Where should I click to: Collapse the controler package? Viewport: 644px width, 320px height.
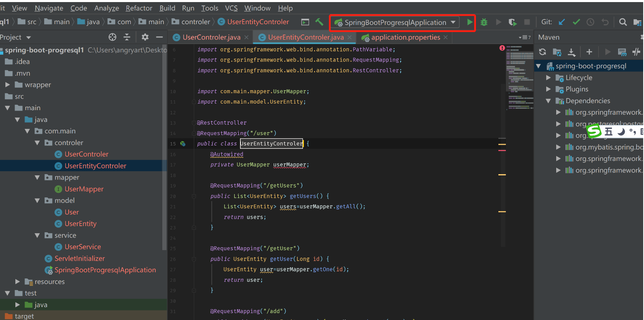(37, 143)
